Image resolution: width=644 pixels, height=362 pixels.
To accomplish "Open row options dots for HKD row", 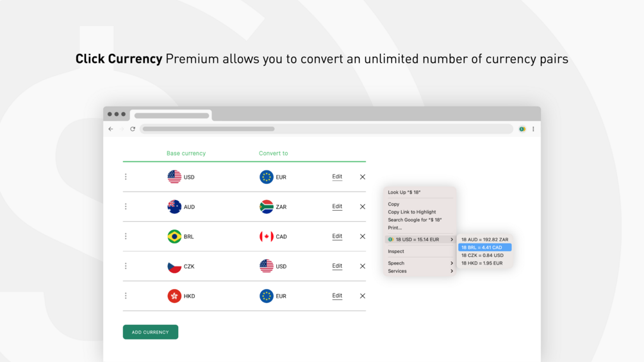I will pyautogui.click(x=126, y=296).
